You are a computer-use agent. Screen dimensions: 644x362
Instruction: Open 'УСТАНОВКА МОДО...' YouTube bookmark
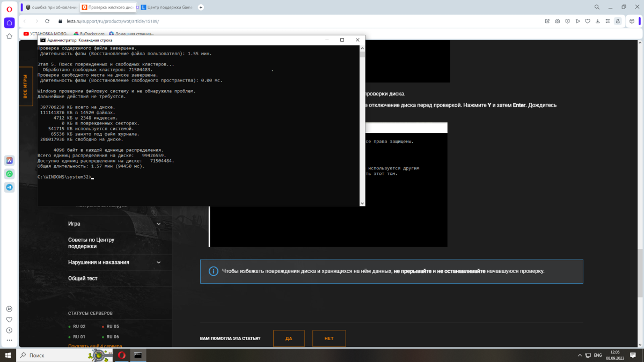(x=47, y=34)
